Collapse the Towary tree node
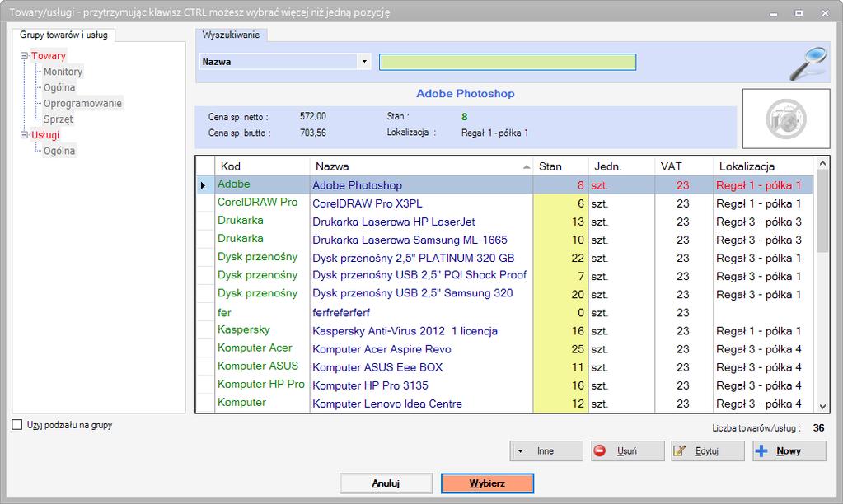This screenshot has width=843, height=504. [24, 56]
